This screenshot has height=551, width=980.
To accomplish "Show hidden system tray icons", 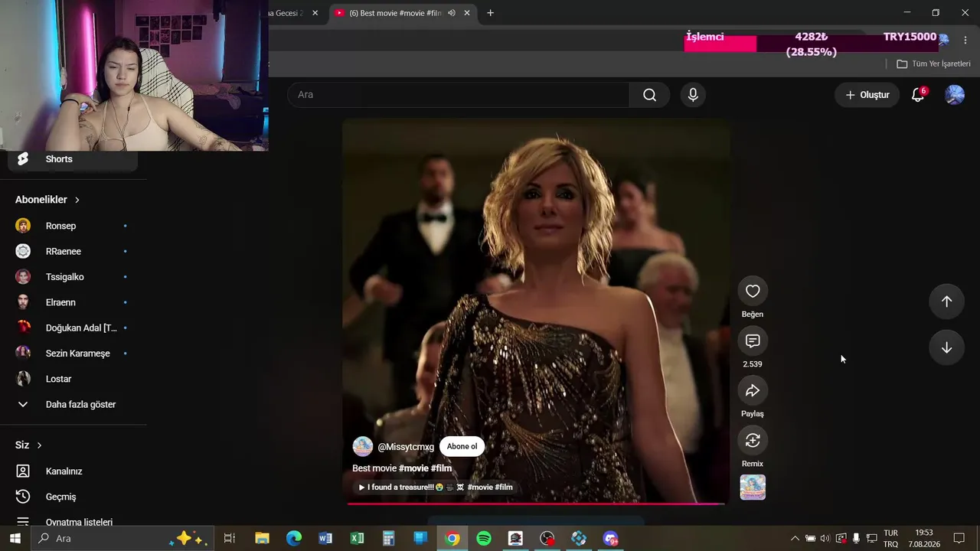I will 795,539.
